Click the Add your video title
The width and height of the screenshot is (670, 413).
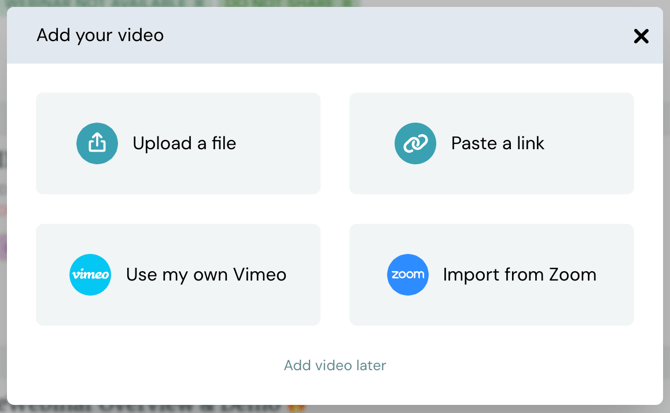[x=100, y=35]
